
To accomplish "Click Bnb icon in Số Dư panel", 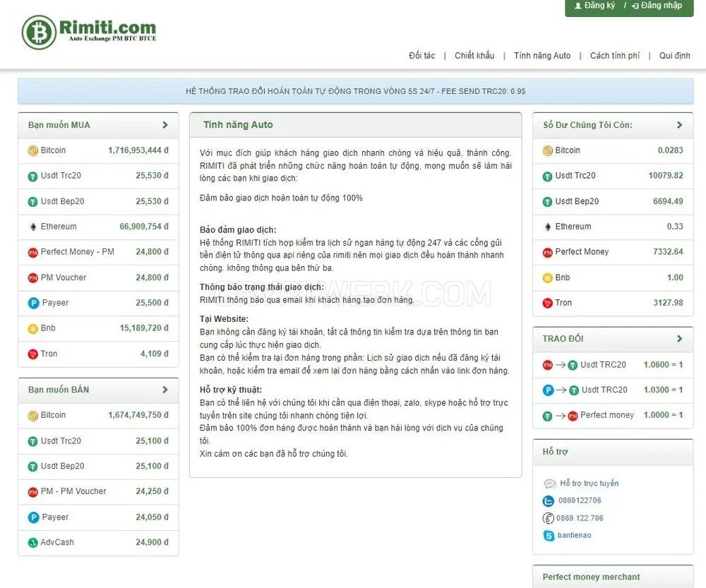I will (x=548, y=278).
